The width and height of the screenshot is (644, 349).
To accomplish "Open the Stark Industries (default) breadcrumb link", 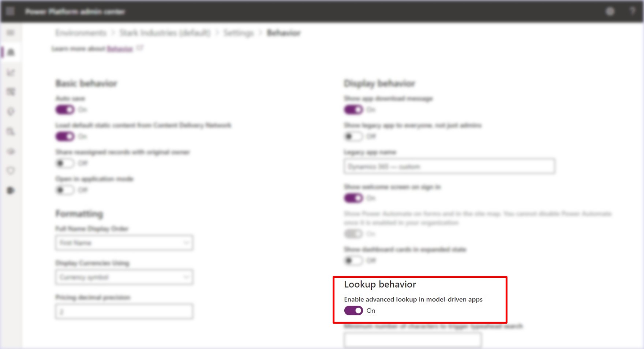I will click(165, 33).
